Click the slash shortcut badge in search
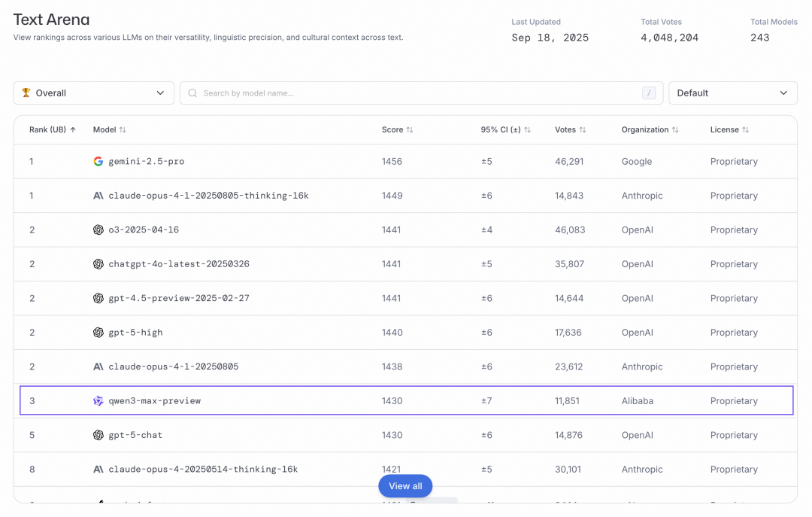Viewport: 812px width, 517px height. click(x=648, y=93)
